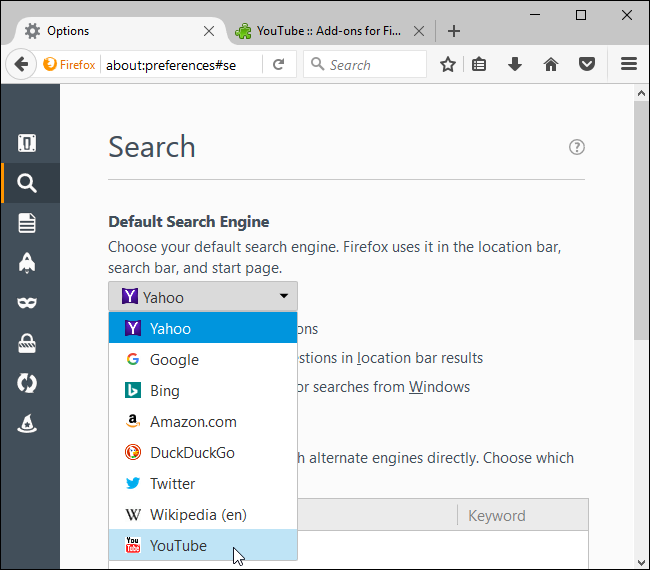Collapse the Yahoo default engine dropdown

[x=203, y=296]
